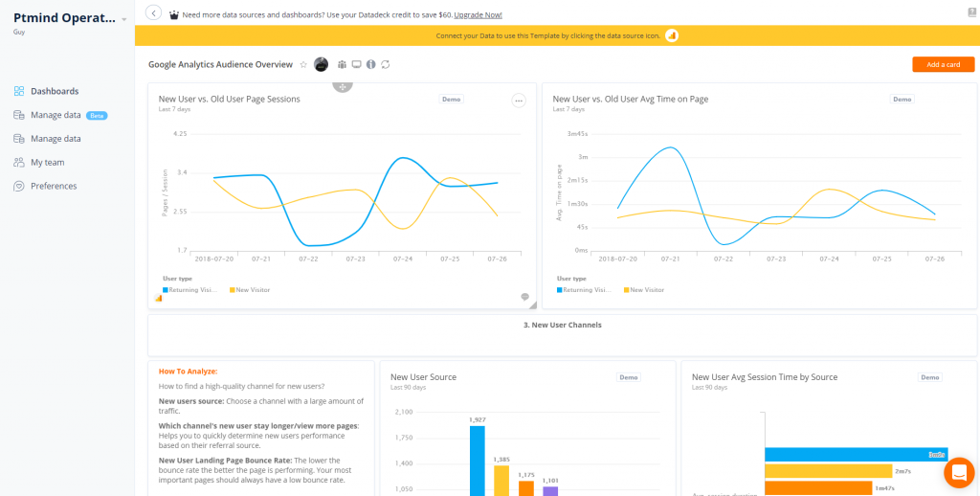The width and height of the screenshot is (980, 496).
Task: Enter full-screen monitor display mode
Action: click(x=356, y=64)
